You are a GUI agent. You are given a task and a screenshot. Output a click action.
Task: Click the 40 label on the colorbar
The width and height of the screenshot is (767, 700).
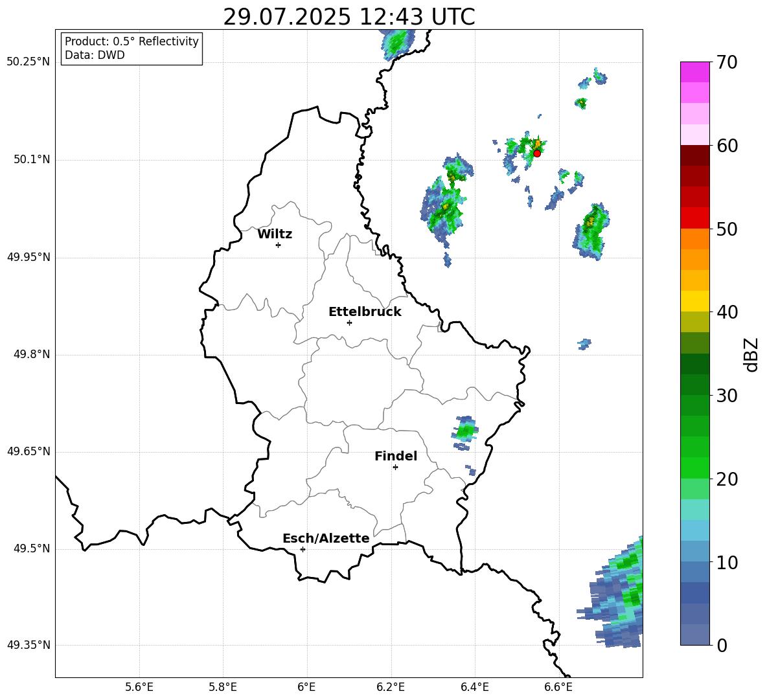[727, 312]
